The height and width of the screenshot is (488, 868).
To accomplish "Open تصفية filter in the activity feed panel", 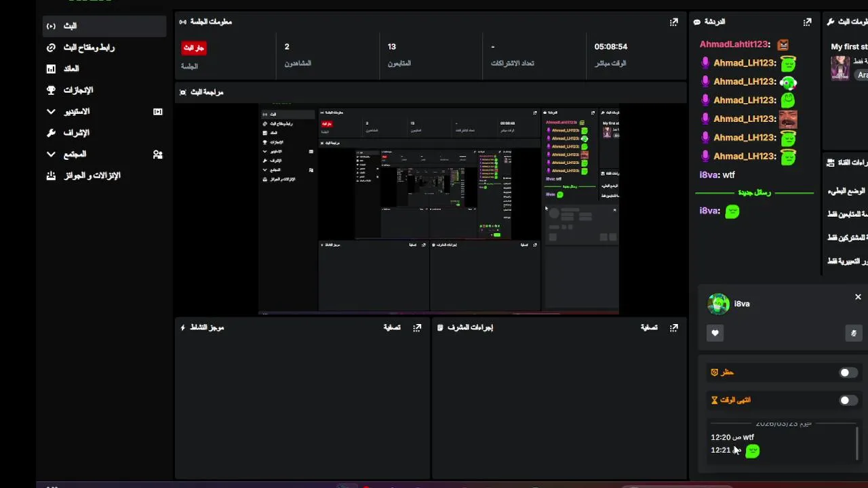I will click(392, 327).
